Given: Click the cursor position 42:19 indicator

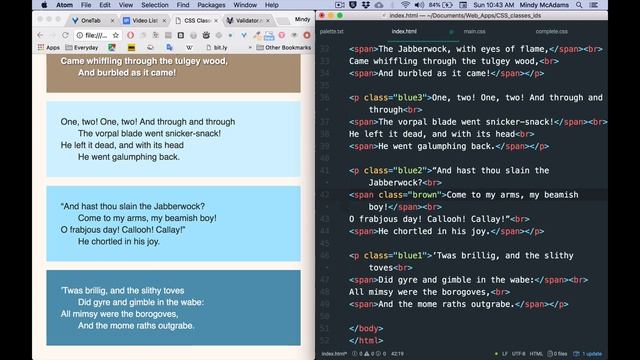Looking at the screenshot, I should click(397, 354).
